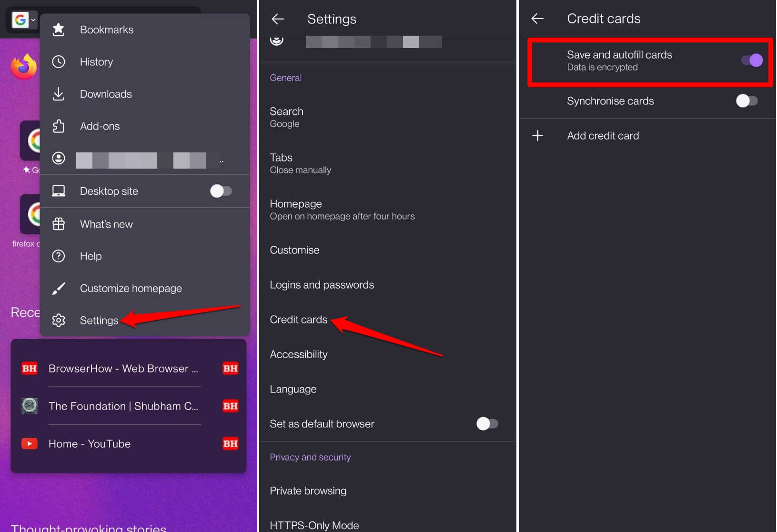Click the BrowserHow BH favicon on left

click(x=30, y=368)
